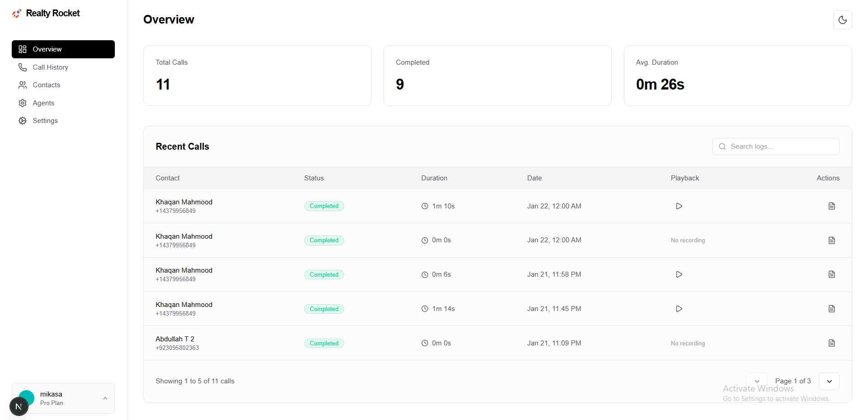Play recording of the 1m 14s call
Image resolution: width=868 pixels, height=420 pixels.
pos(679,309)
